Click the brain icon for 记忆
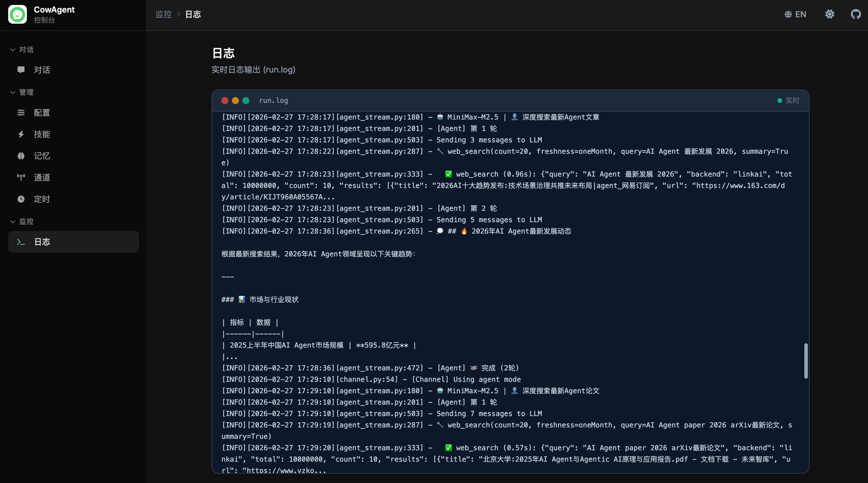868x483 pixels. (x=21, y=156)
